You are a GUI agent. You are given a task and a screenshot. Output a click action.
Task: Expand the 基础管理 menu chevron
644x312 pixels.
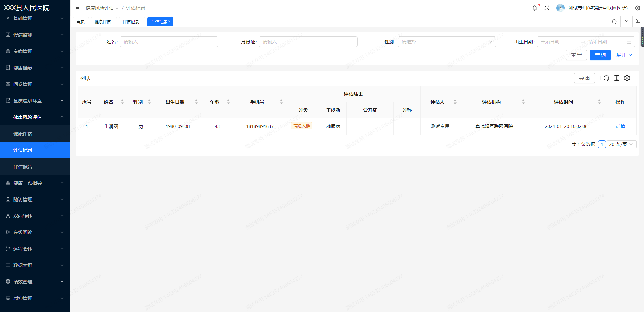tap(62, 18)
